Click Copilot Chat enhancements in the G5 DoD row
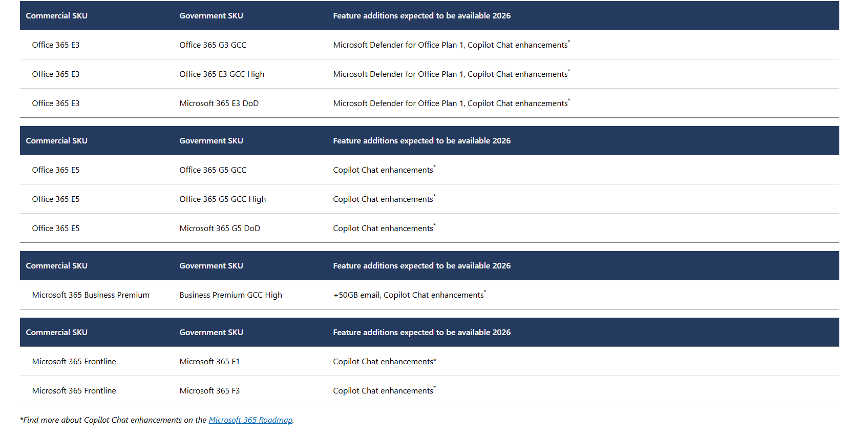 [x=384, y=229]
